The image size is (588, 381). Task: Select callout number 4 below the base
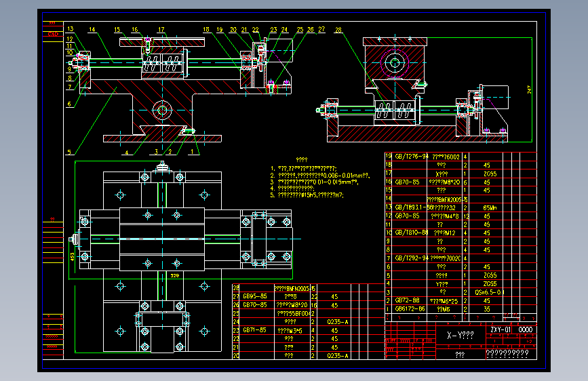point(127,153)
